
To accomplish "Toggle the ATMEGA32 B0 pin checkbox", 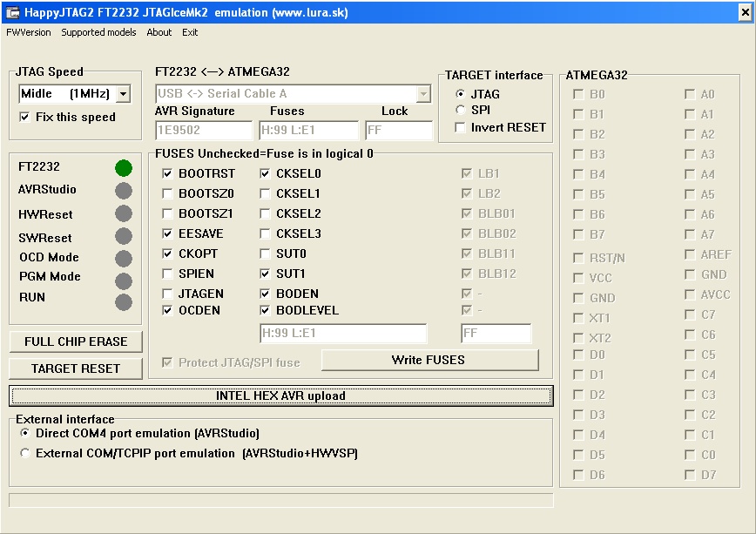I will (x=578, y=94).
